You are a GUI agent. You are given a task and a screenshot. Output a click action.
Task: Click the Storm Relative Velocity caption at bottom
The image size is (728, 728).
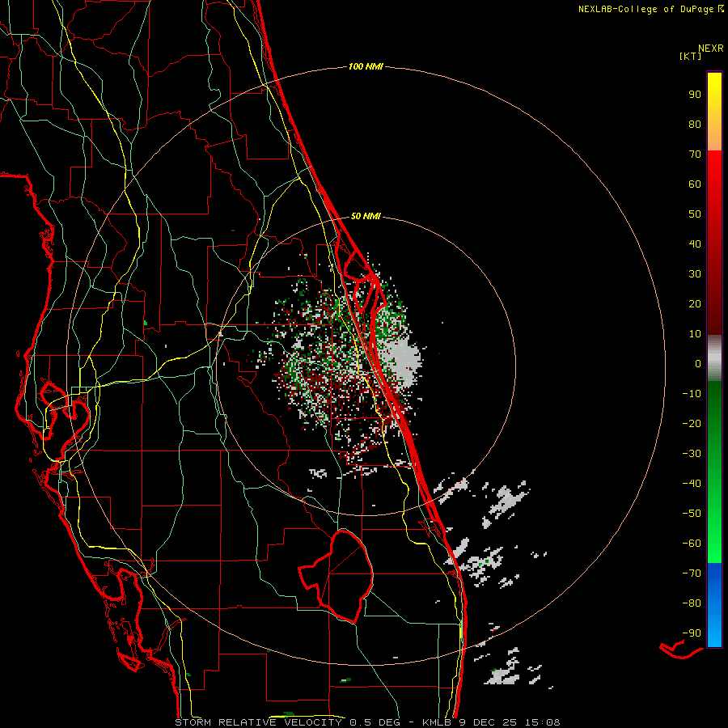367,722
